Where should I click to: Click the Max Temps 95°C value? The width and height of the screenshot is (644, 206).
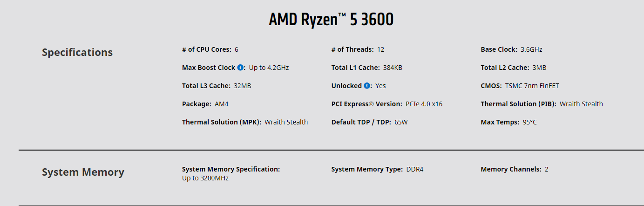pos(529,122)
